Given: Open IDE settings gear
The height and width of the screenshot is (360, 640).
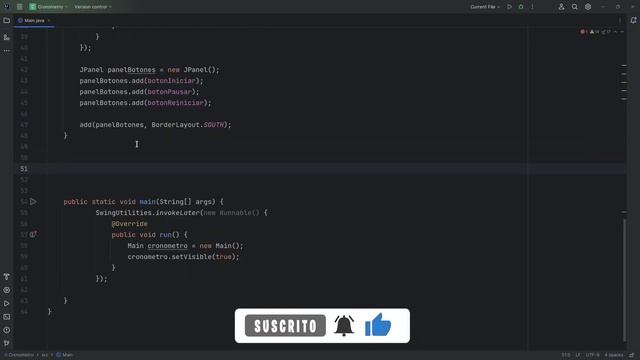Looking at the screenshot, I should (588, 7).
